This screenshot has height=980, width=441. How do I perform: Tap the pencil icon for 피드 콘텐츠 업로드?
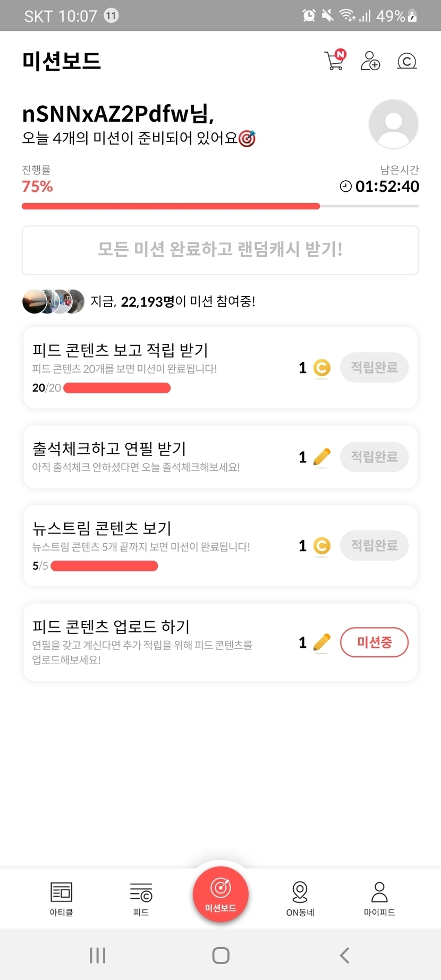[321, 643]
